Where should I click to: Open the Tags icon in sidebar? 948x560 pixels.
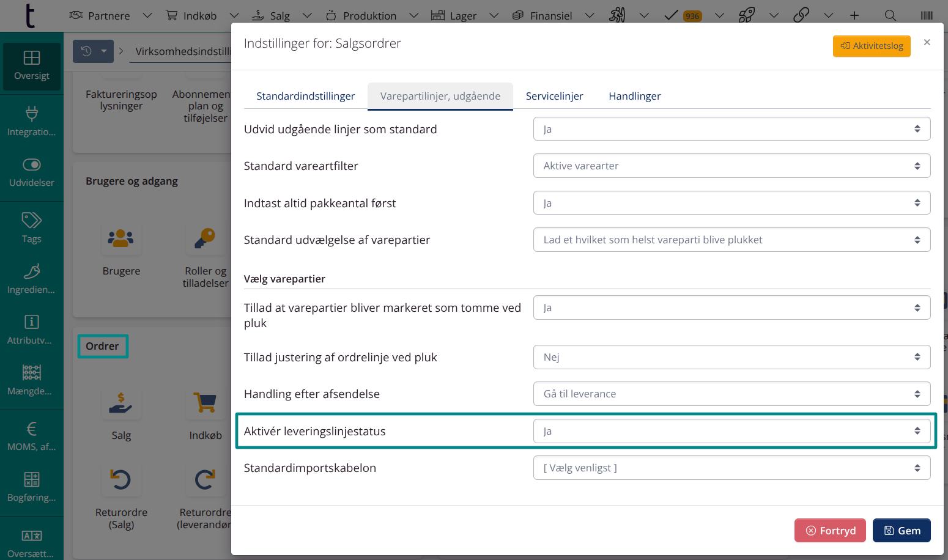[32, 221]
